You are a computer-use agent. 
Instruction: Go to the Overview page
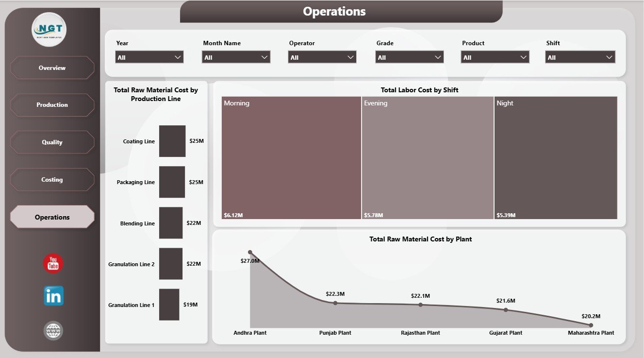click(52, 68)
